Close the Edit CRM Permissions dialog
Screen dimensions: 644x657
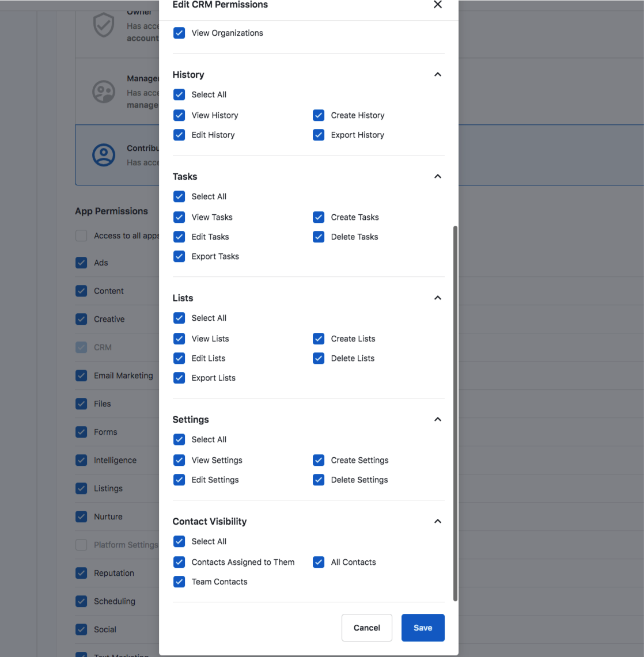tap(438, 5)
